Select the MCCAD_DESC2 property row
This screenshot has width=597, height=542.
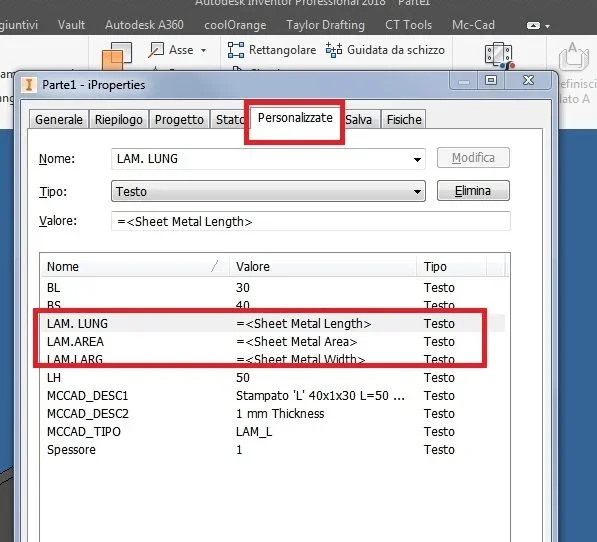click(x=273, y=413)
